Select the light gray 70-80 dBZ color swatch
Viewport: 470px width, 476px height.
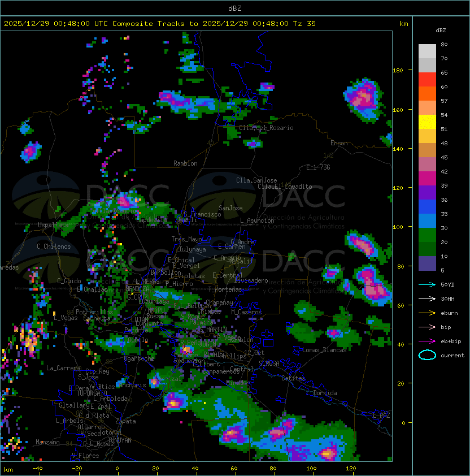click(427, 51)
